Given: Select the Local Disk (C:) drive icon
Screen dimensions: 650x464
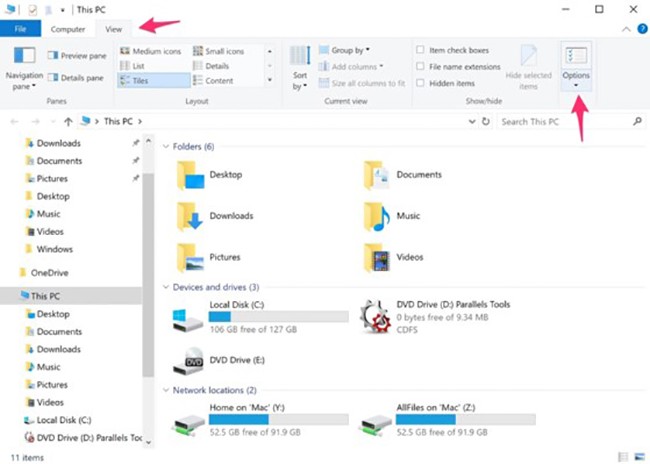Looking at the screenshot, I should (x=188, y=320).
